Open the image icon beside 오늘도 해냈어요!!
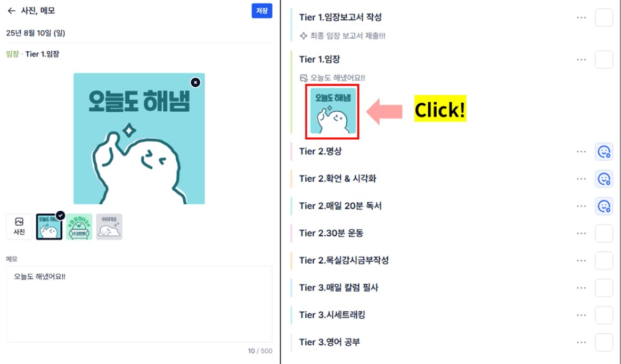 pos(304,78)
